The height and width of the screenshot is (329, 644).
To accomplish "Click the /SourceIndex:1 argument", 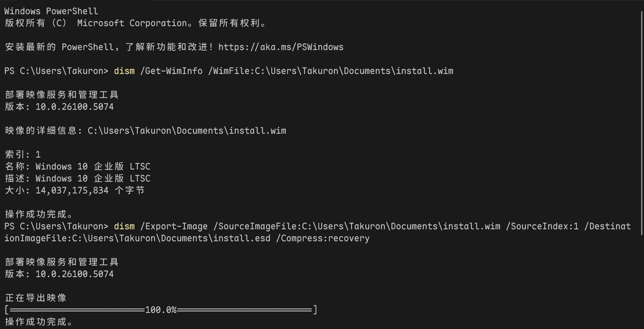I will [x=542, y=226].
